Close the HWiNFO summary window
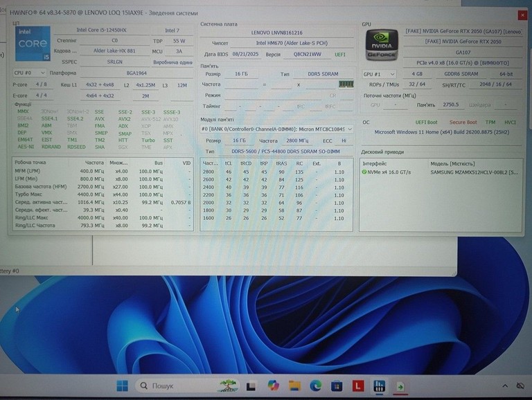The image size is (532, 400). pos(522,15)
